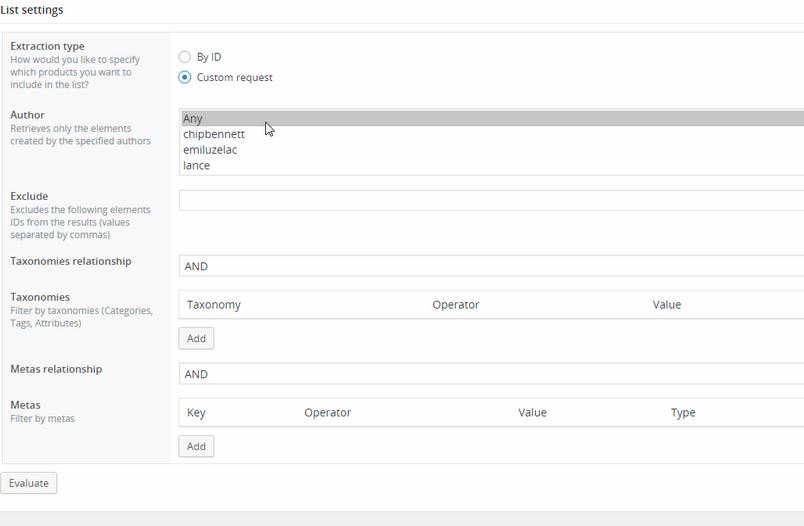Open the Taxonomies relationship AND dropdown

[x=491, y=266]
